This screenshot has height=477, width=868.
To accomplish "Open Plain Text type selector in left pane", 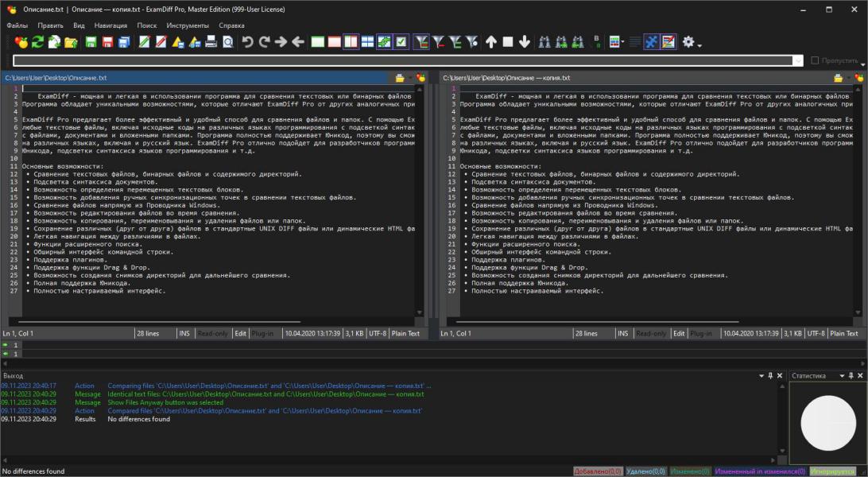I will click(x=405, y=334).
